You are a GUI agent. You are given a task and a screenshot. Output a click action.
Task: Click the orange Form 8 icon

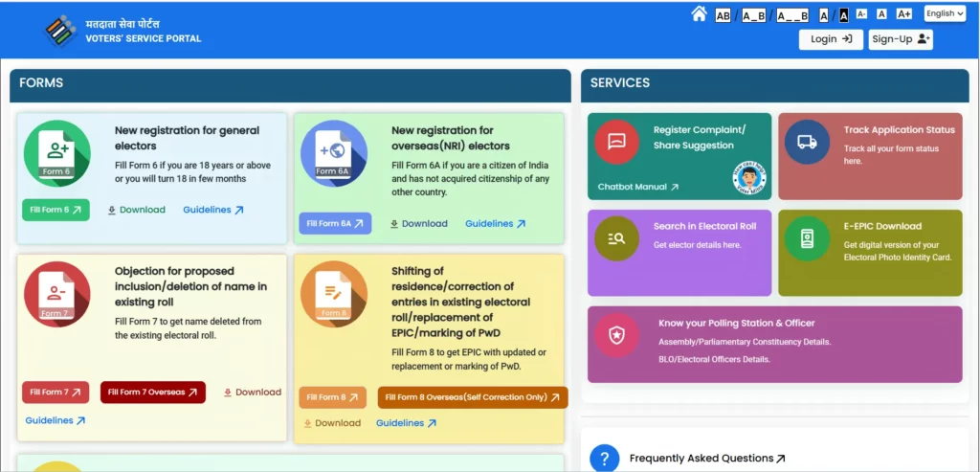[334, 294]
